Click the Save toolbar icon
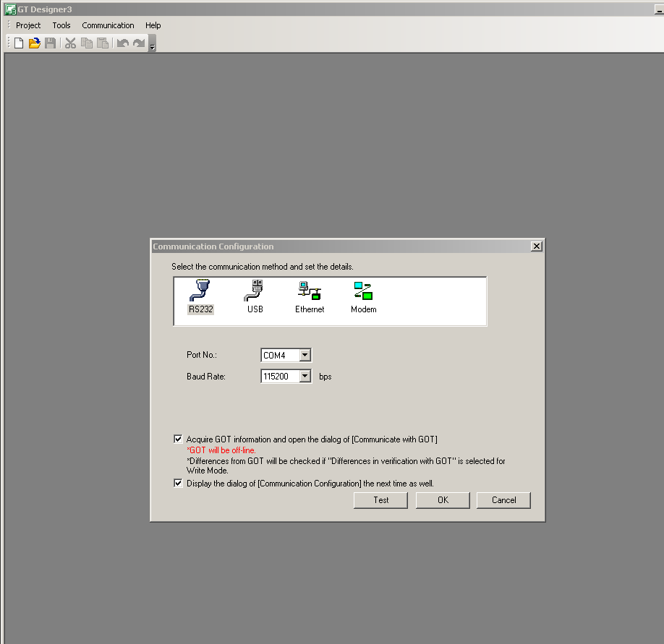Screen dimensions: 664x644 point(50,43)
